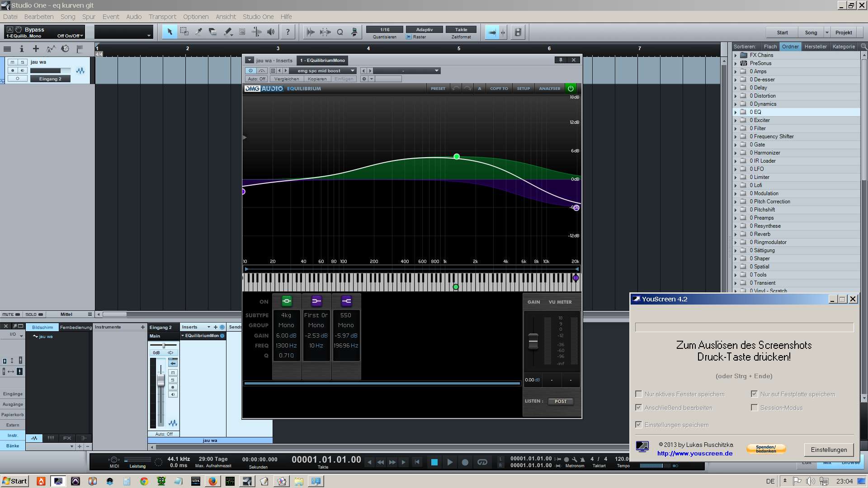Screen dimensions: 868x488
Task: Check 'Nur aktives Fenster speichern' box
Action: pyautogui.click(x=639, y=394)
